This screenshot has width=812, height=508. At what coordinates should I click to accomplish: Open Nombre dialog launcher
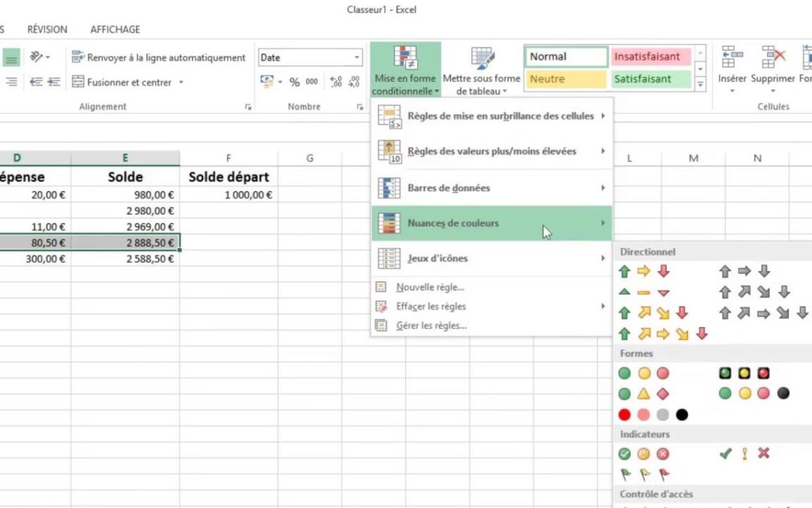click(x=359, y=107)
